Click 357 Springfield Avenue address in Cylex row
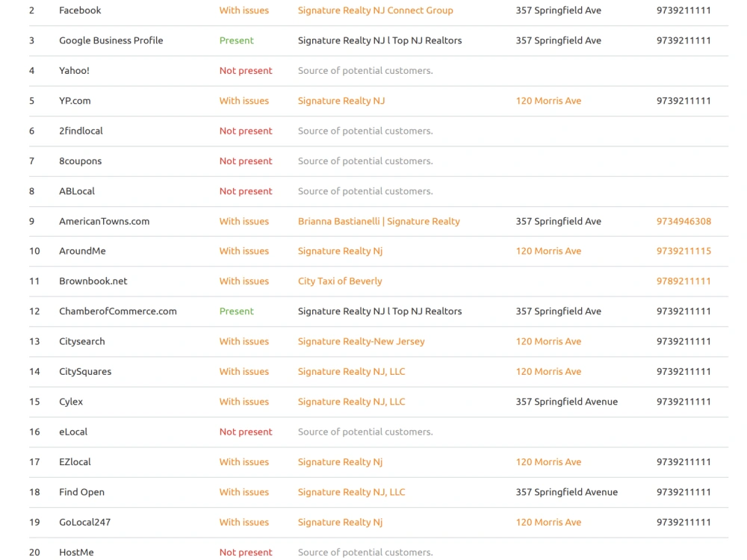 pos(566,402)
